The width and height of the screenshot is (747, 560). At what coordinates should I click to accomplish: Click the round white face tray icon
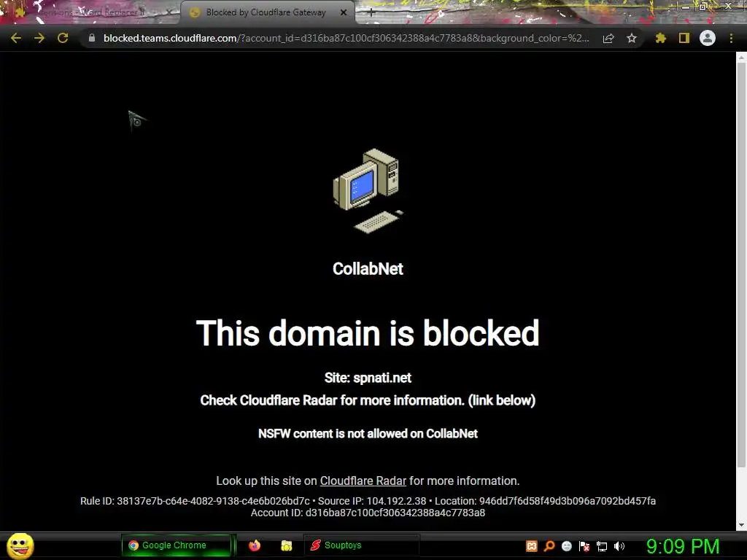point(566,546)
